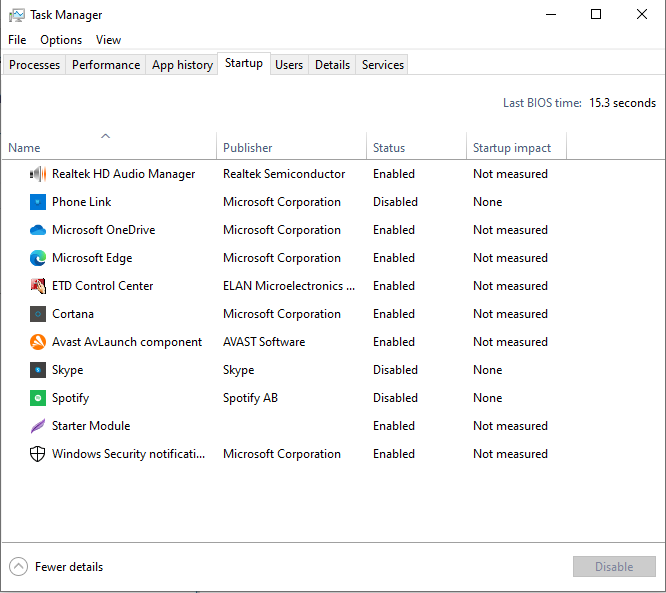Switch to the Services tab
The image size is (666, 593).
click(382, 65)
